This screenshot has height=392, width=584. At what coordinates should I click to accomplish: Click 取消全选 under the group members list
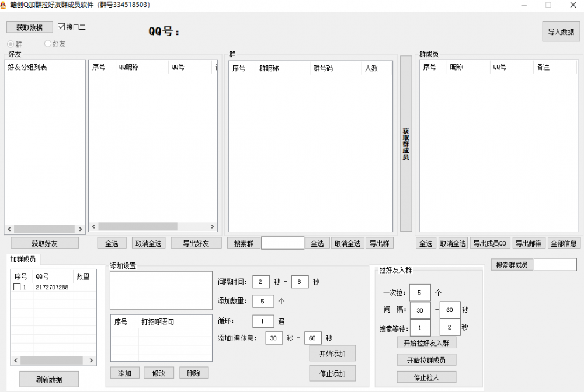453,243
